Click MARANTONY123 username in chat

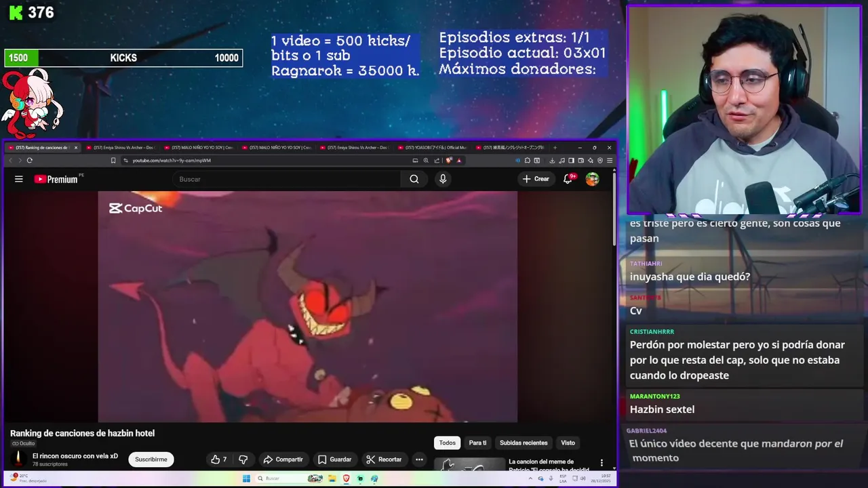[x=654, y=396]
